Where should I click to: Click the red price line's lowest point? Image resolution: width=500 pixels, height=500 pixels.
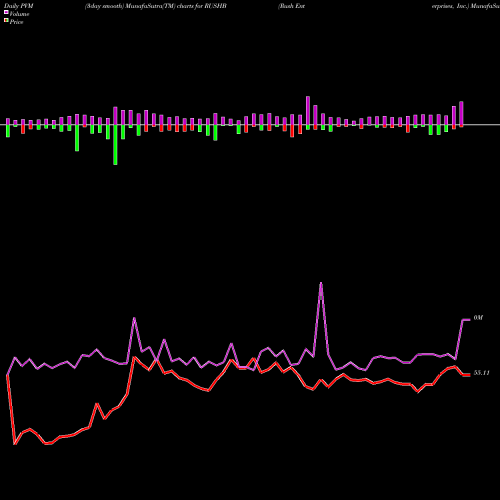[x=15, y=444]
